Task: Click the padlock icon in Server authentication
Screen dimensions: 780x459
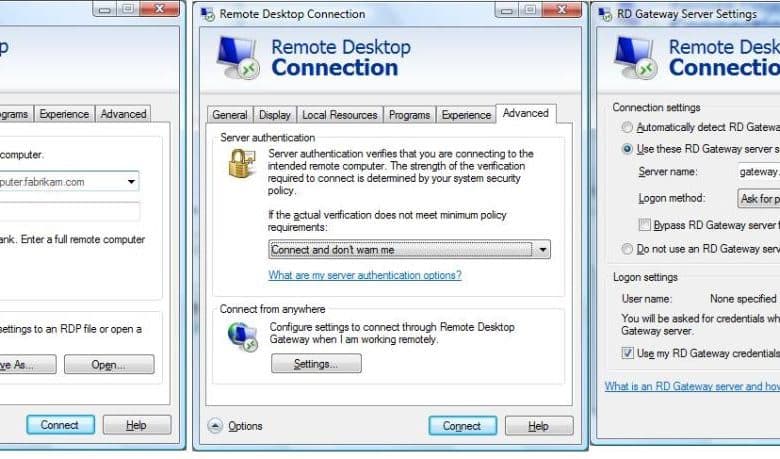Action: (242, 164)
